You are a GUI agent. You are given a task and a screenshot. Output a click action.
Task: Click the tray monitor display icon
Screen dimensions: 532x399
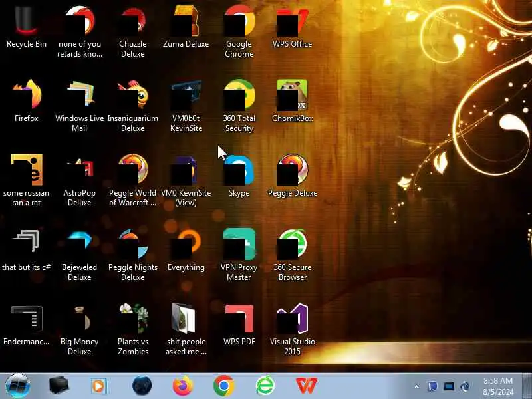coord(448,386)
